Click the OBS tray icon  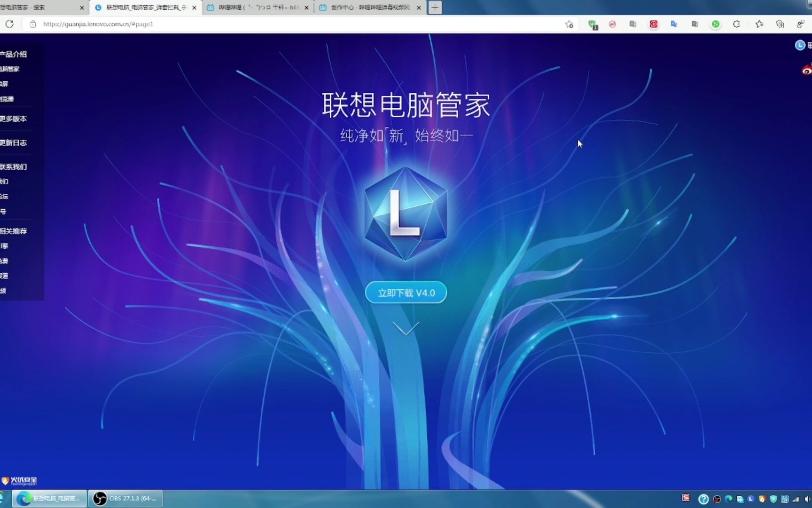(717, 499)
